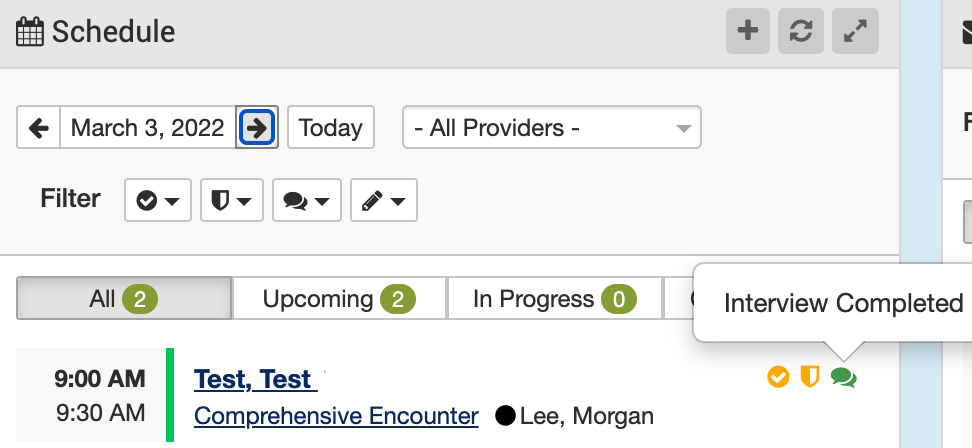
Task: Switch to the Upcoming tab
Action: 339,299
